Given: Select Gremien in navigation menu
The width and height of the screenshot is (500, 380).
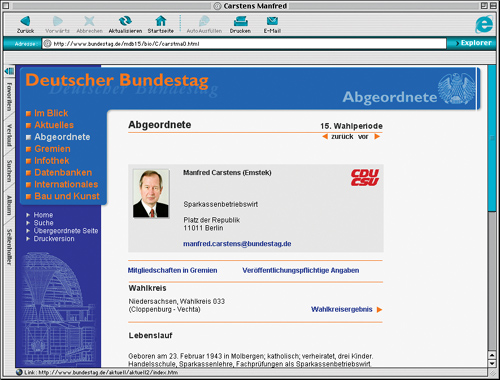Looking at the screenshot, I should pyautogui.click(x=52, y=149).
